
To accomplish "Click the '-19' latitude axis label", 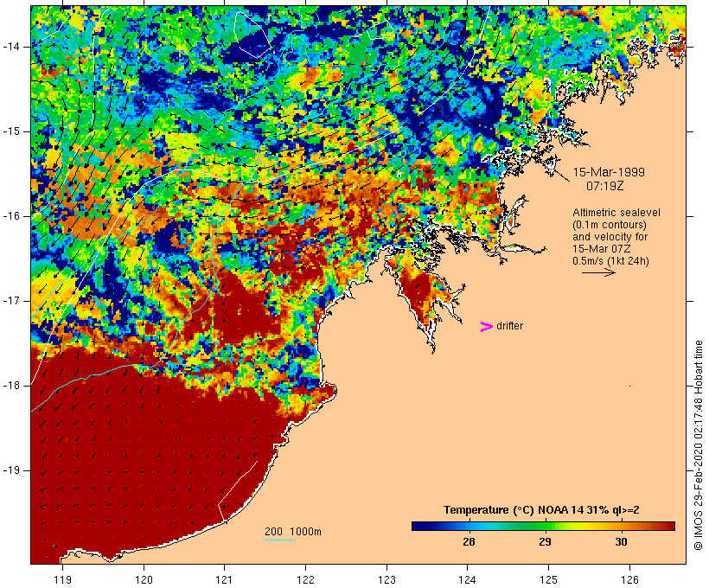I will (11, 470).
